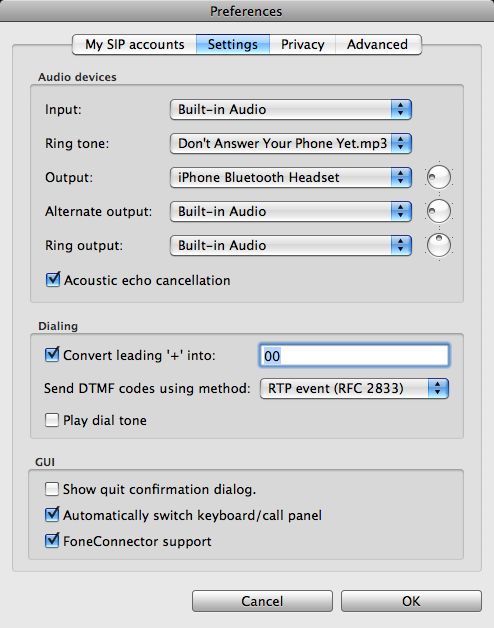Turn the Alternate output volume knob
494x628 pixels.
point(439,211)
